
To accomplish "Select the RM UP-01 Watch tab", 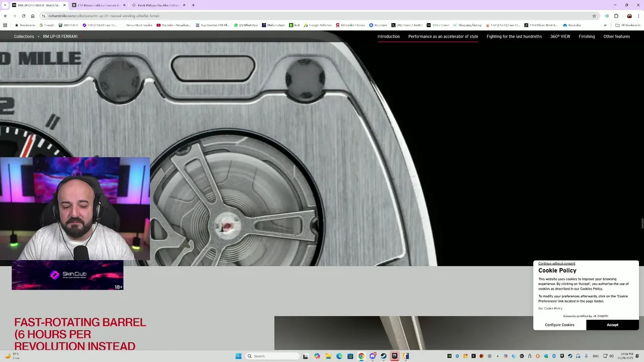I will (x=38, y=5).
